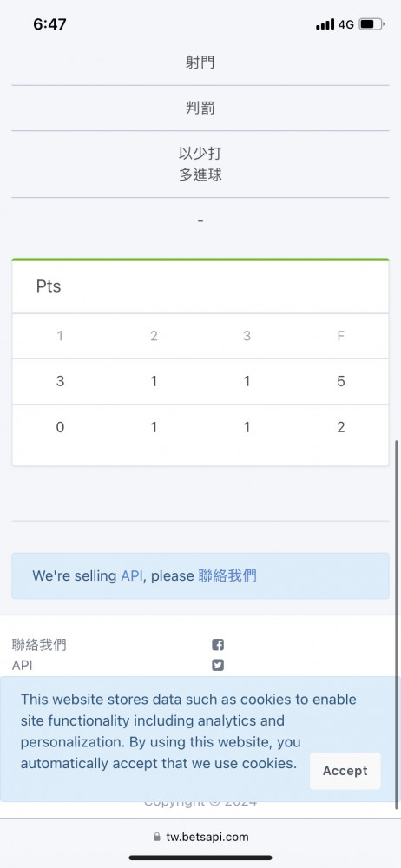The height and width of the screenshot is (868, 401).
Task: Accept the cookies notice
Action: pos(345,771)
